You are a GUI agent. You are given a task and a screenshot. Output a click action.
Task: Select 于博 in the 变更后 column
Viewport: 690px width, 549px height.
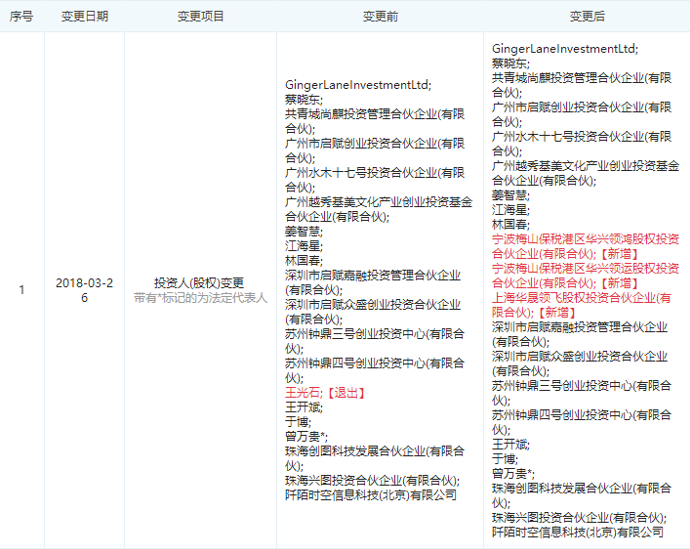(505, 459)
